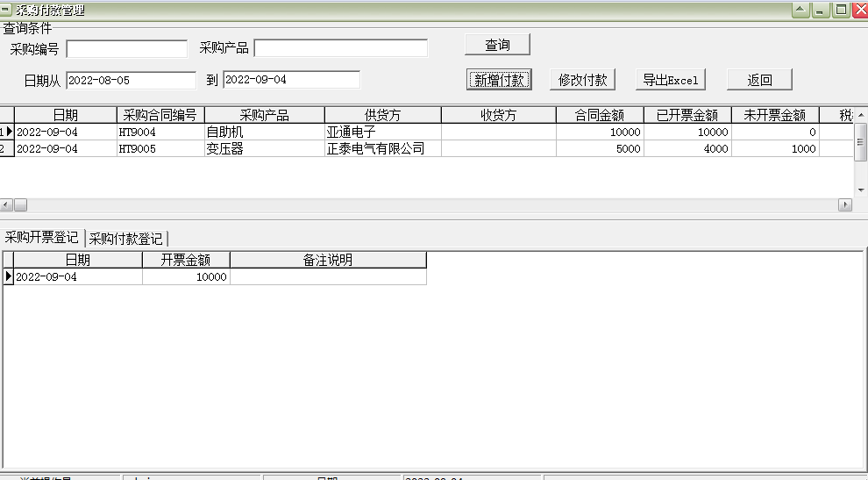Edit the start date field 2022-08-05

[131, 80]
